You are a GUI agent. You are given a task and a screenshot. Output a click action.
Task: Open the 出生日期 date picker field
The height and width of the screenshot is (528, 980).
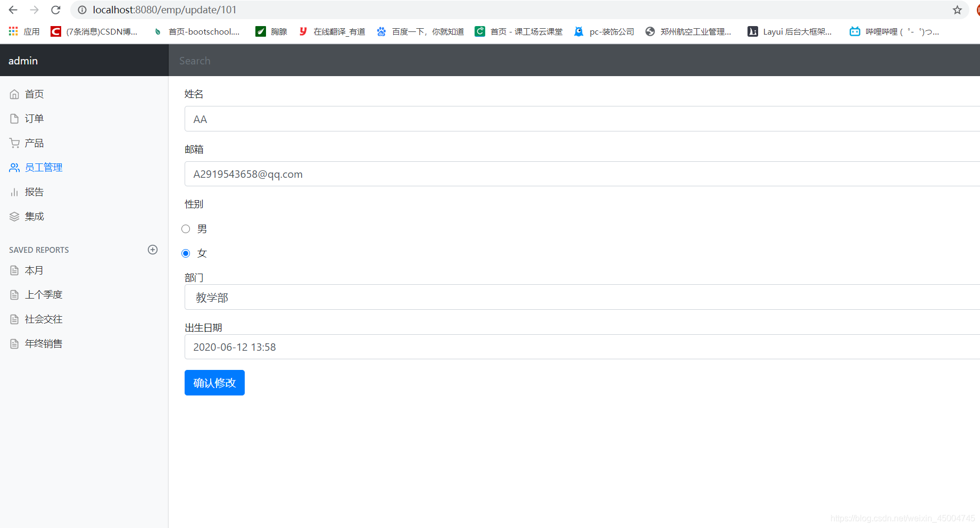click(372, 346)
